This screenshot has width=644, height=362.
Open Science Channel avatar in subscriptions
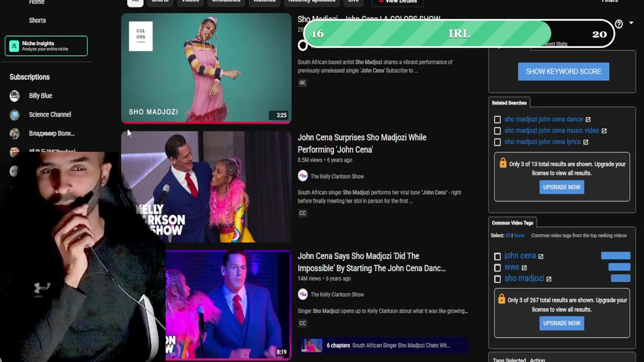pyautogui.click(x=15, y=115)
